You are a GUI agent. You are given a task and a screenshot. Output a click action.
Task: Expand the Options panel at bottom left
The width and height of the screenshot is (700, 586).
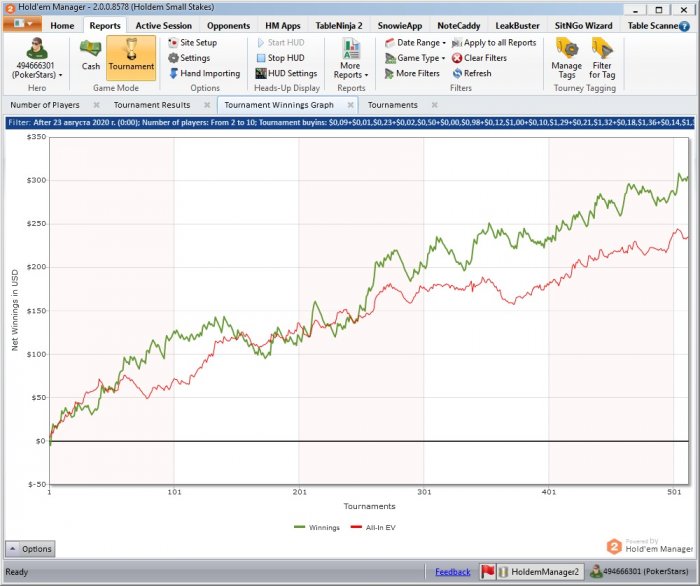coord(29,549)
